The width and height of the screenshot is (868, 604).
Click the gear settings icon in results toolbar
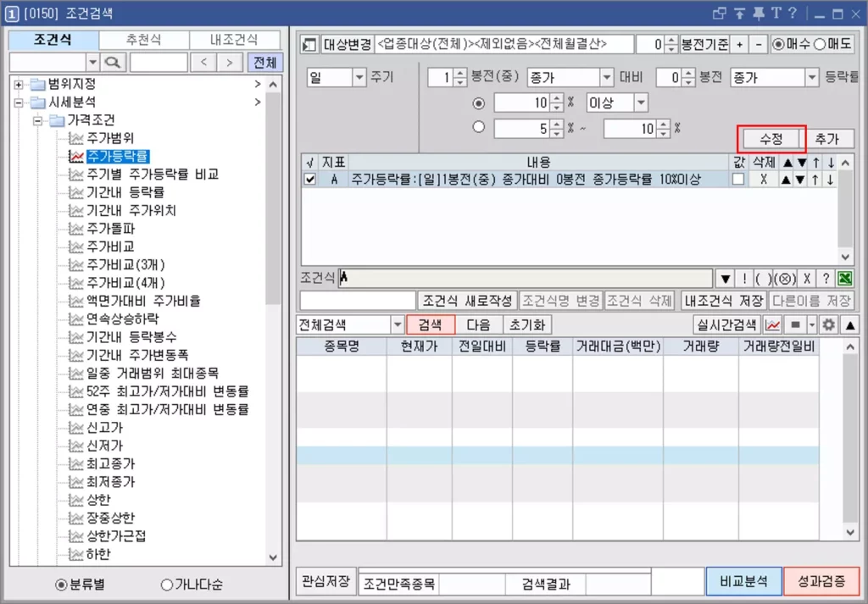pyautogui.click(x=828, y=325)
